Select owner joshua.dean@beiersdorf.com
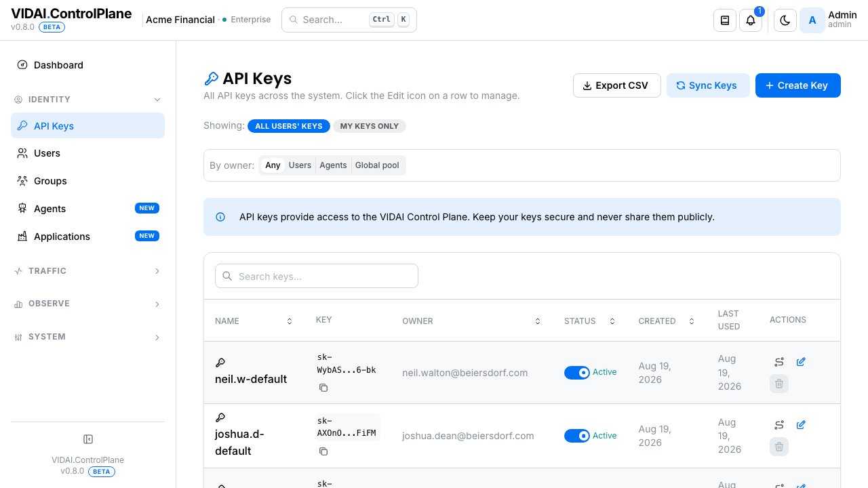This screenshot has width=868, height=488. [x=468, y=436]
